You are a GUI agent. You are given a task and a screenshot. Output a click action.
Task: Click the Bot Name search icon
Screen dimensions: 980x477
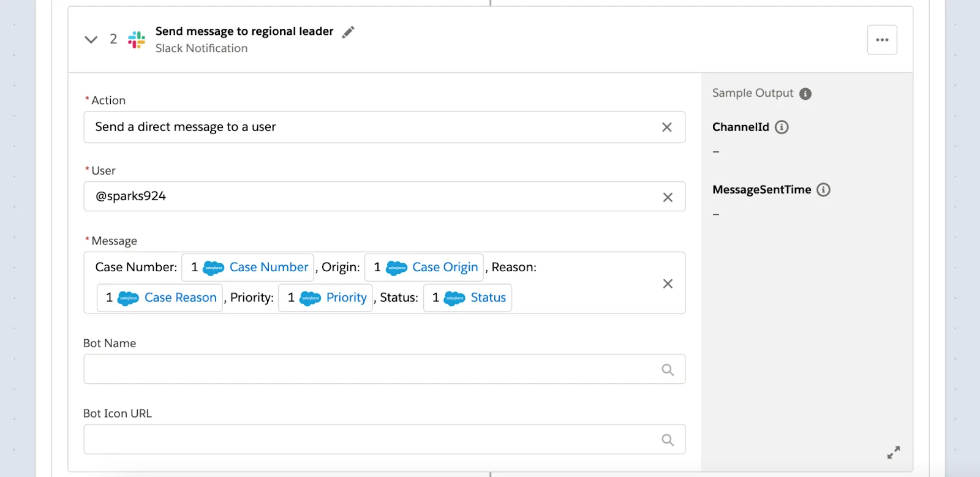[x=668, y=370]
